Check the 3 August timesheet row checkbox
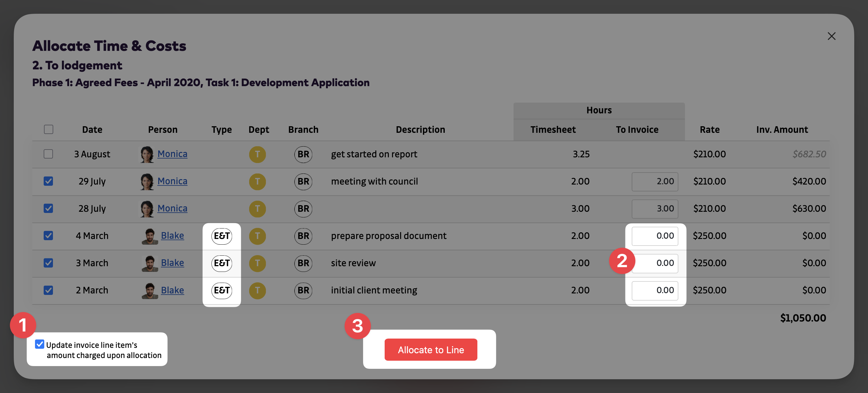Screen dimensions: 868x393 tap(48, 154)
